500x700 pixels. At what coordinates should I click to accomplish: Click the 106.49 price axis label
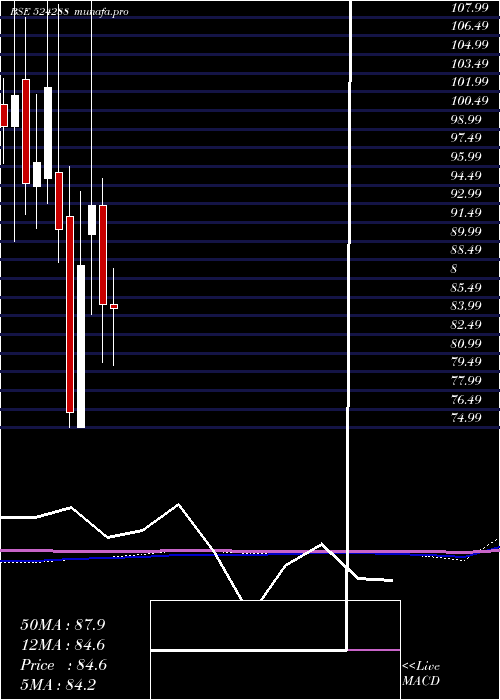coord(470,26)
